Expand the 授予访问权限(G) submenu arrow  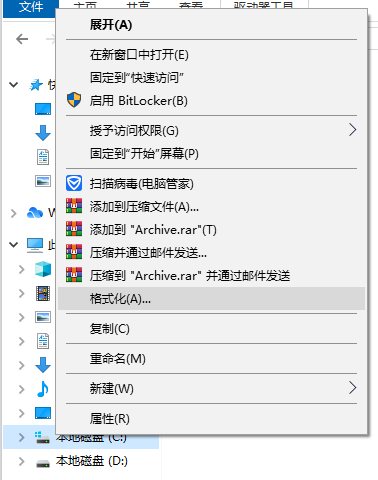pos(352,130)
